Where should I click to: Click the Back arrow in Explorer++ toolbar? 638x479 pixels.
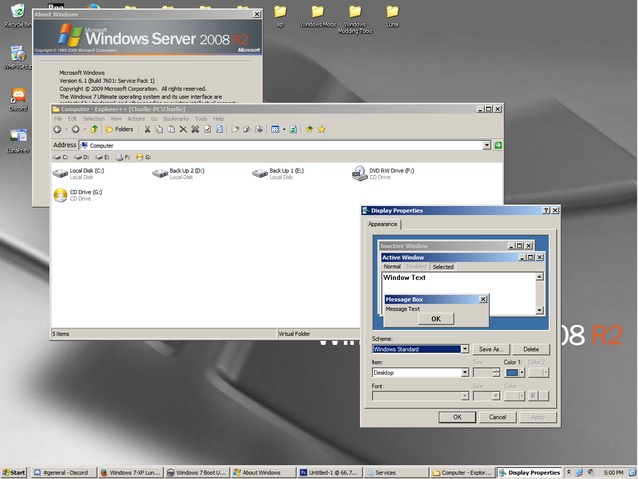(x=58, y=129)
